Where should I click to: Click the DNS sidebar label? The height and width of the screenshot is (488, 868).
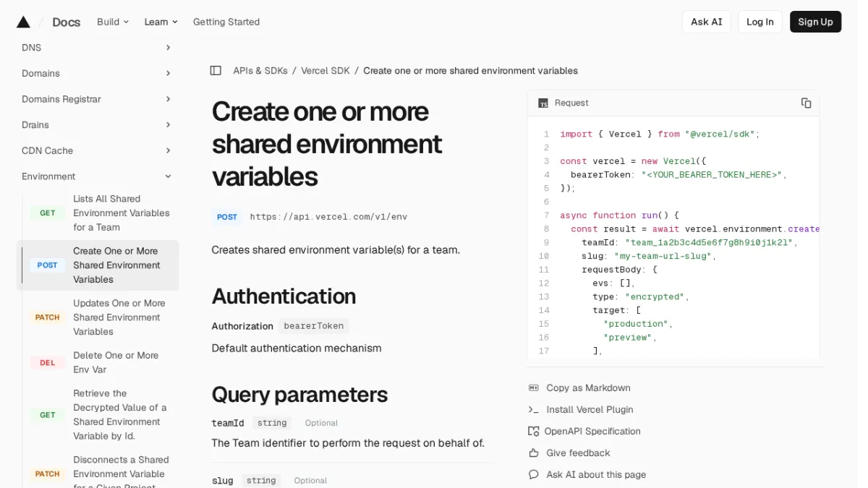(x=31, y=48)
